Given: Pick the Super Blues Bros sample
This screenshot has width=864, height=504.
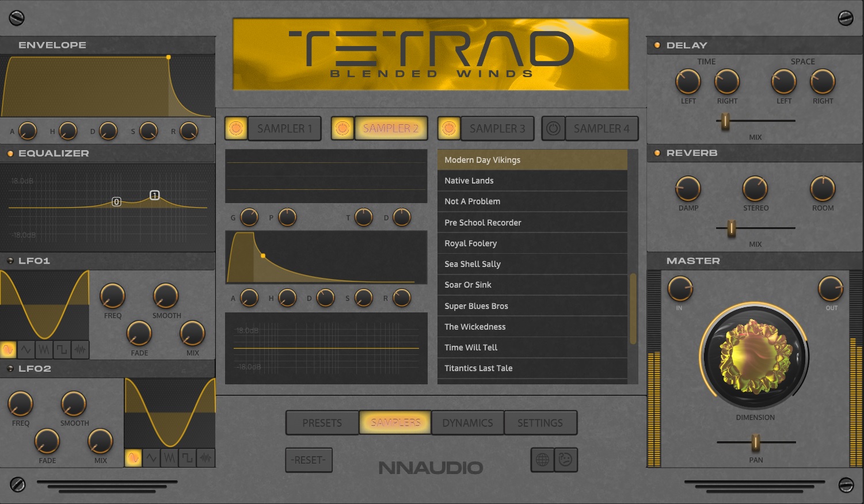Looking at the screenshot, I should pyautogui.click(x=532, y=306).
